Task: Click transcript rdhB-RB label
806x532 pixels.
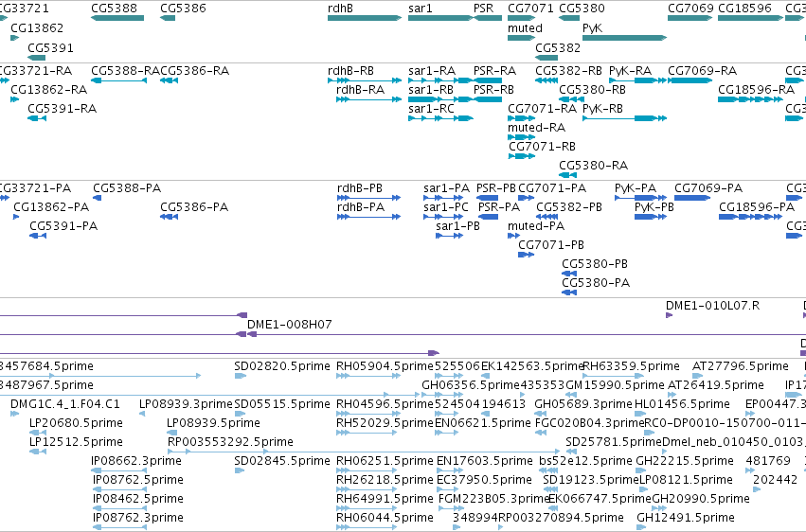Action: [350, 71]
